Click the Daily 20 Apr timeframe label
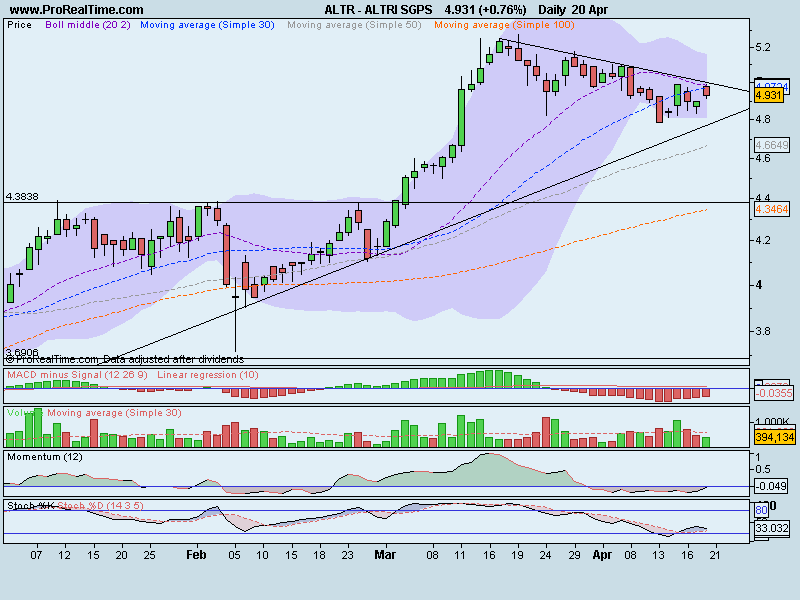 (x=573, y=10)
